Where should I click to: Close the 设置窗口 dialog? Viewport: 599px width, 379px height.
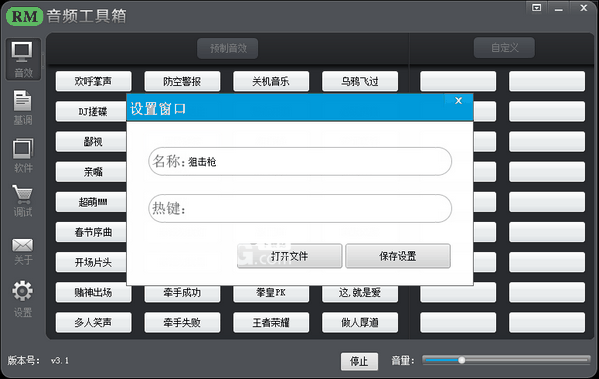pos(458,100)
